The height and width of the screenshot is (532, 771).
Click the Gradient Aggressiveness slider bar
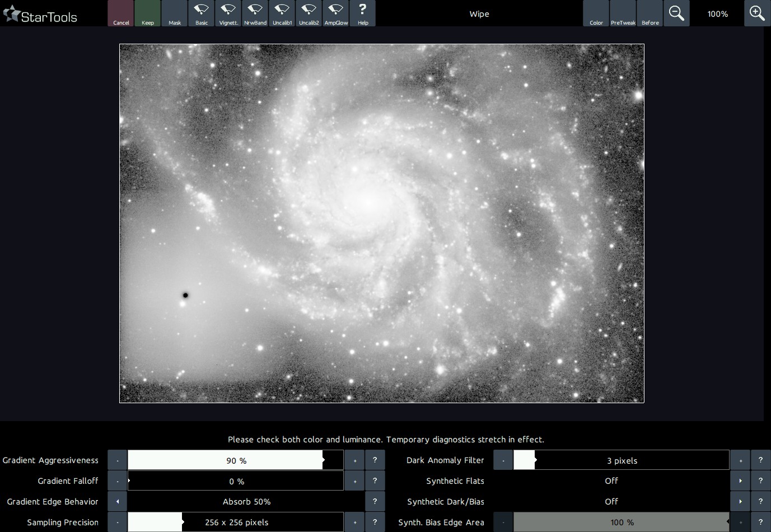(235, 460)
